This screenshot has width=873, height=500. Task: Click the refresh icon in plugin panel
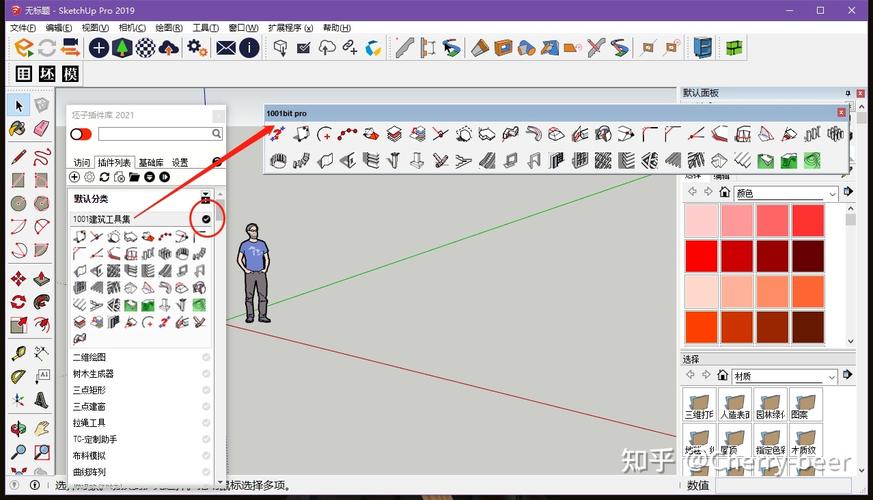(x=104, y=177)
